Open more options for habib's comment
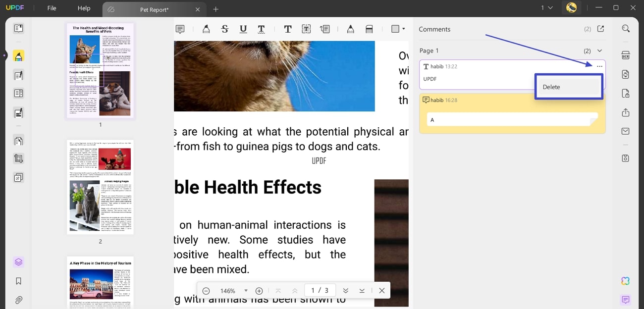644x309 pixels. click(600, 66)
